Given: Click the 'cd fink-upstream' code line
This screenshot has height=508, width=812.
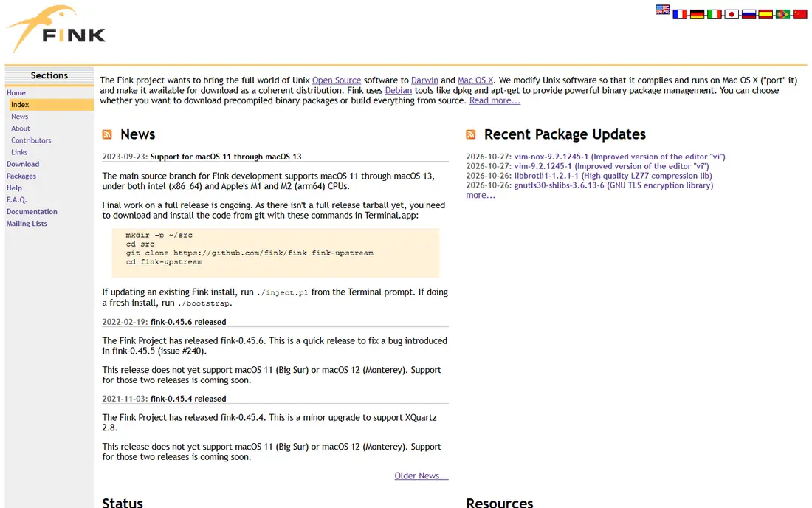Looking at the screenshot, I should 164,262.
